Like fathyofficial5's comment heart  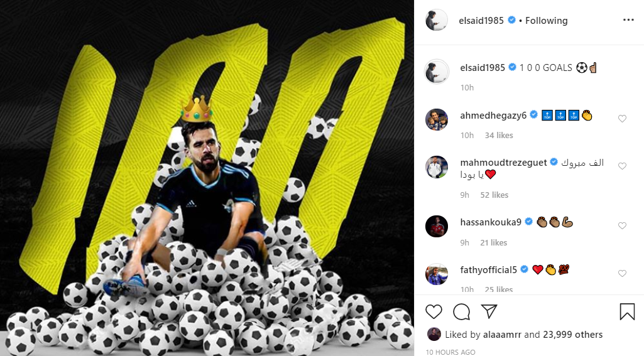(622, 274)
